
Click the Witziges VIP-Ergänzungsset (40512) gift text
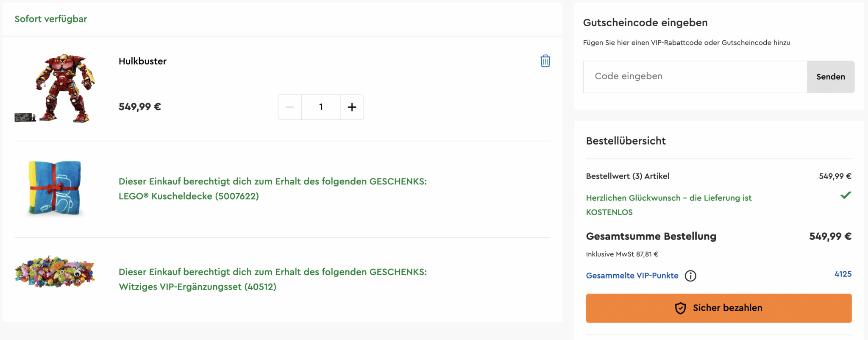(198, 287)
